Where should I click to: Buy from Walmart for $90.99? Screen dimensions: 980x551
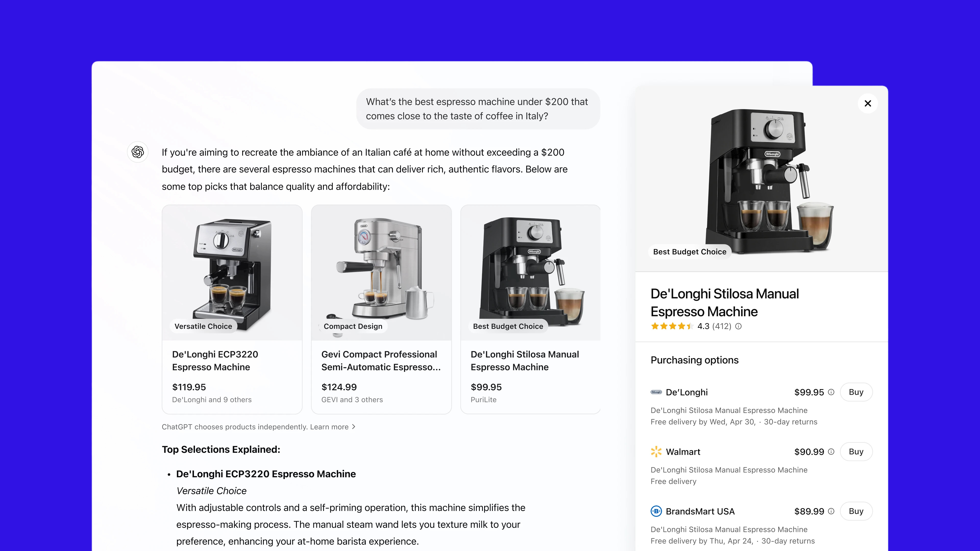click(x=856, y=452)
